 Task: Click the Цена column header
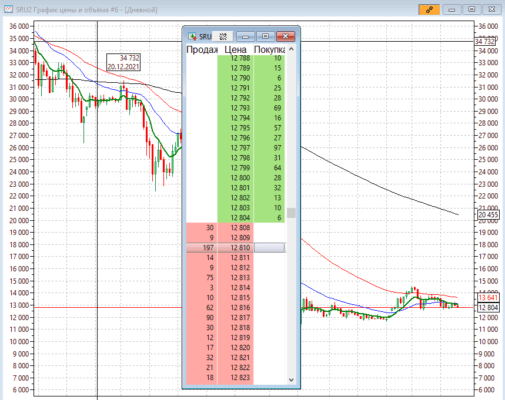click(x=235, y=50)
